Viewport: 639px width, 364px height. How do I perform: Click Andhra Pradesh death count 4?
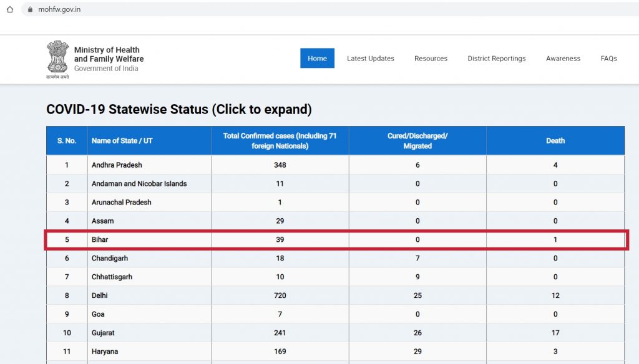[555, 165]
